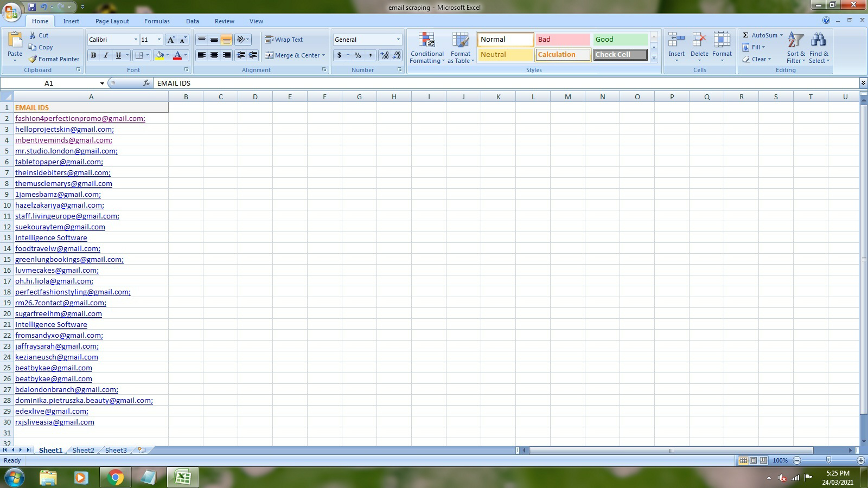Click the Office Button logo
The height and width of the screenshot is (488, 868).
11,11
